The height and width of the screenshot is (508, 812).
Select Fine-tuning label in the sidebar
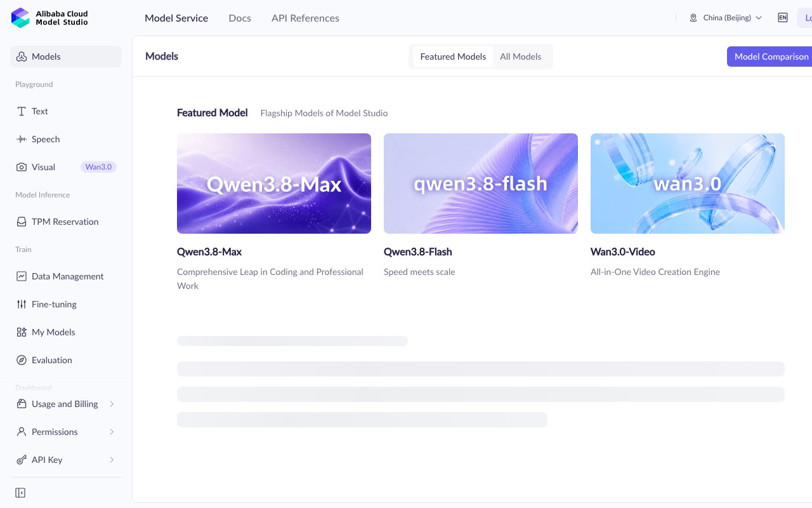pyautogui.click(x=54, y=304)
